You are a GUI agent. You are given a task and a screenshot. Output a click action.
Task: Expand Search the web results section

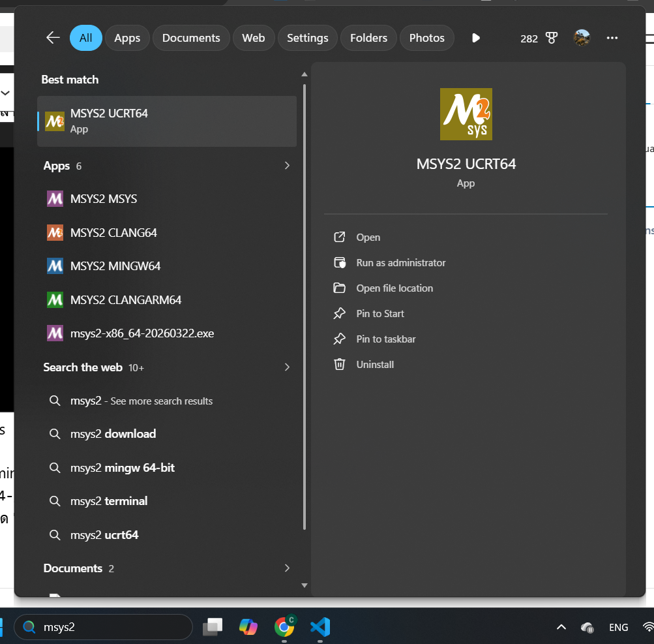[x=287, y=367]
